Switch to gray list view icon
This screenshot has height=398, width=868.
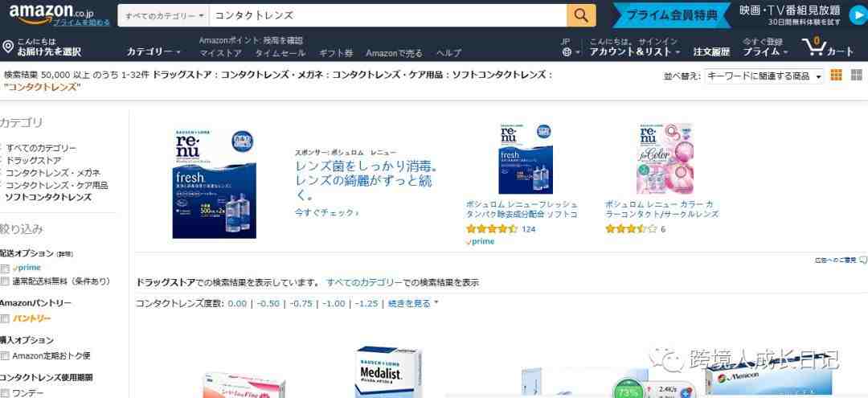click(857, 76)
